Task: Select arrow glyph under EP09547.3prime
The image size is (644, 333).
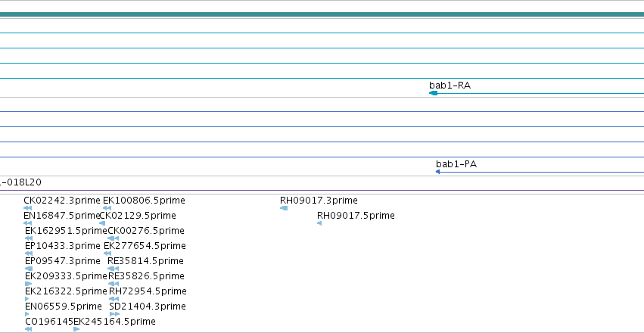Action: pos(29,269)
